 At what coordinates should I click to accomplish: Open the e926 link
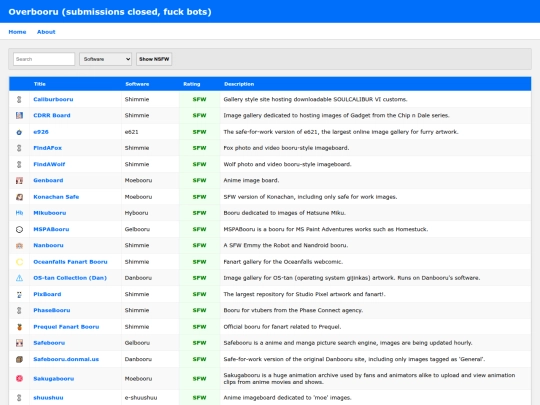(x=41, y=132)
